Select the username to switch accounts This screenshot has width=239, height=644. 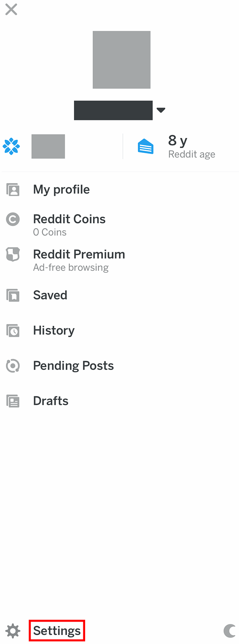[113, 110]
